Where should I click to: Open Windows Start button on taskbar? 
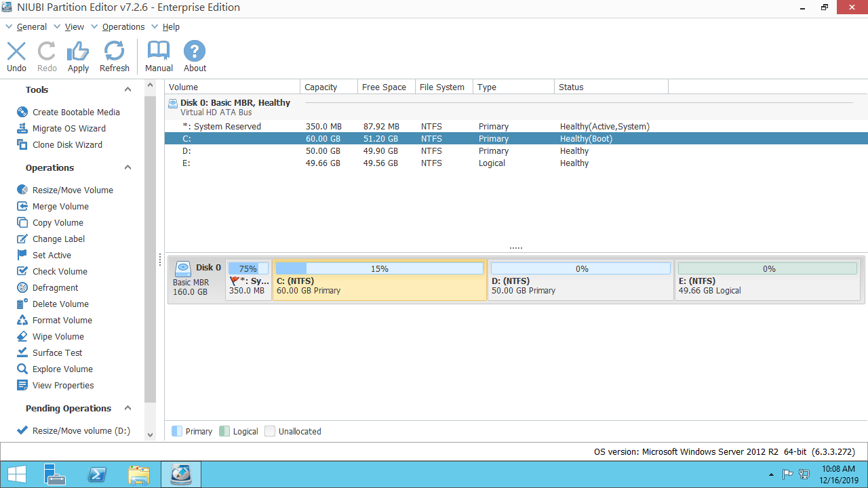pos(16,474)
